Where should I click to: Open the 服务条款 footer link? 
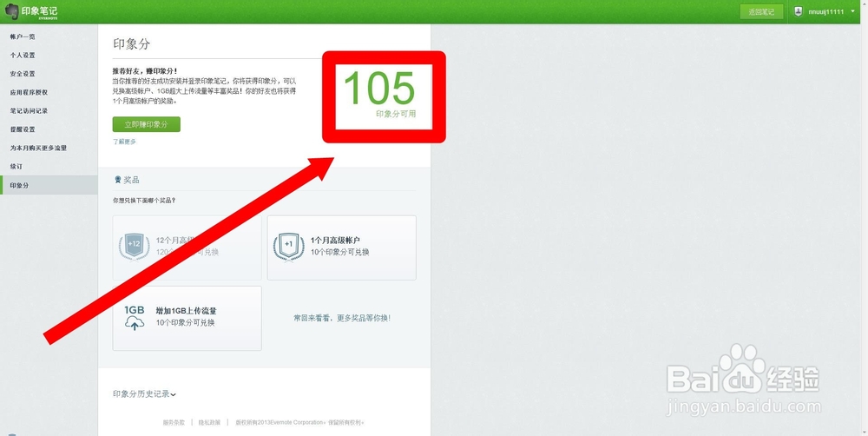click(174, 422)
